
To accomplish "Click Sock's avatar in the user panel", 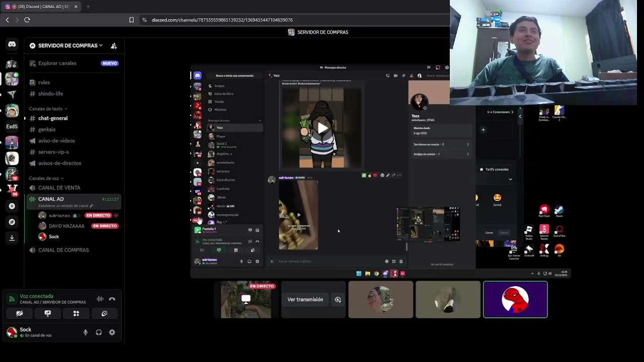I will coord(12,332).
